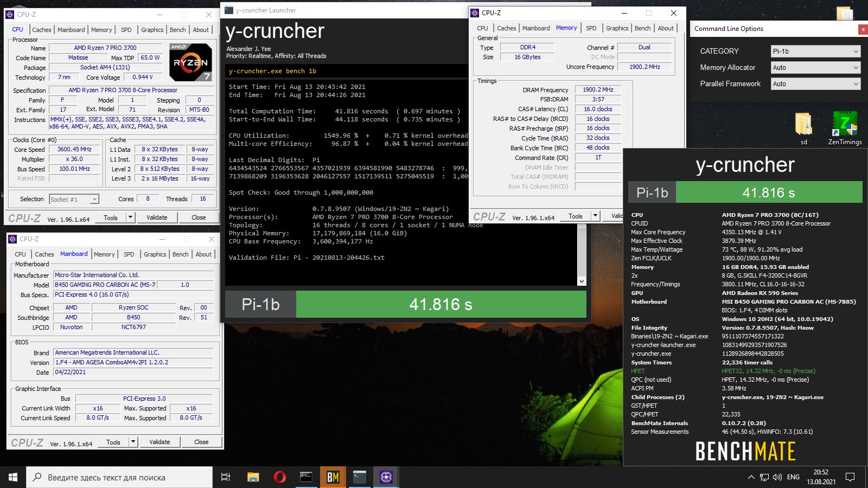Click y-cruncher Launcher title bar icon
The image size is (868, 488).
click(229, 10)
